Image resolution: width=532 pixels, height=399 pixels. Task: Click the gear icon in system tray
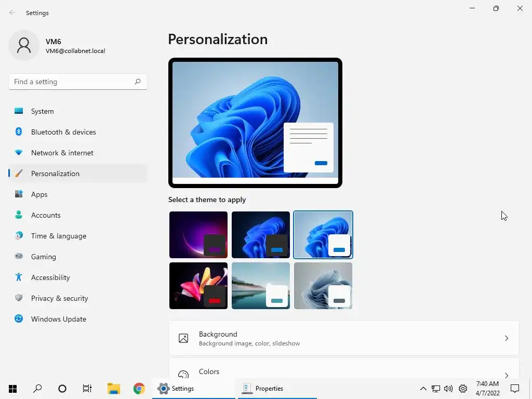pyautogui.click(x=463, y=389)
